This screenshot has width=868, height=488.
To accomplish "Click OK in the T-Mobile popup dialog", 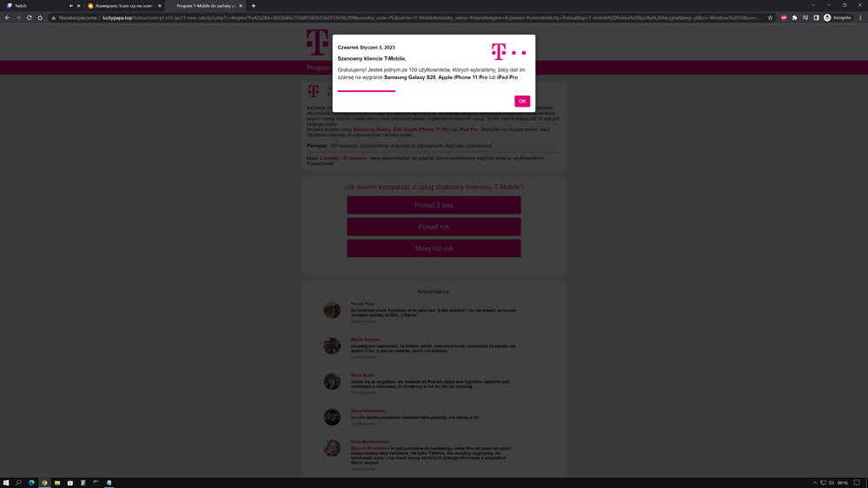I will pos(522,102).
